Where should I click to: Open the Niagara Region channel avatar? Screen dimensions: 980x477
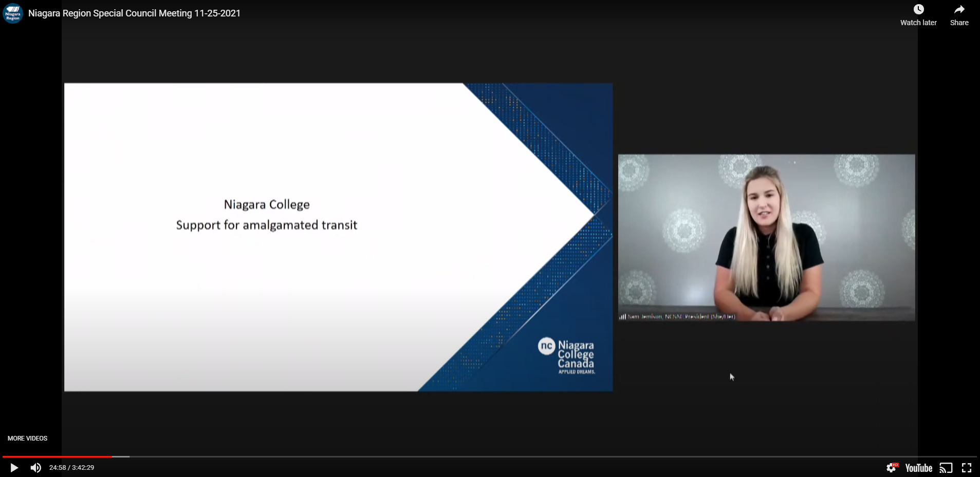click(13, 13)
